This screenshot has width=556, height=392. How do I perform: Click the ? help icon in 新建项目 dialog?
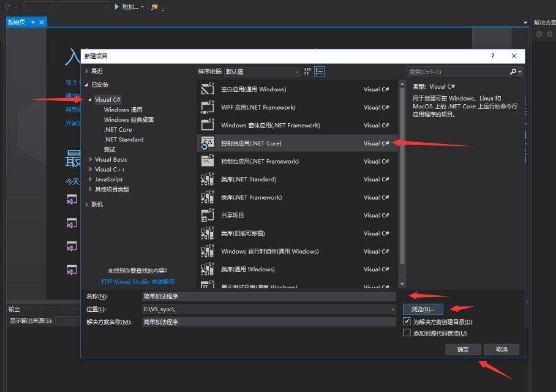pyautogui.click(x=493, y=56)
